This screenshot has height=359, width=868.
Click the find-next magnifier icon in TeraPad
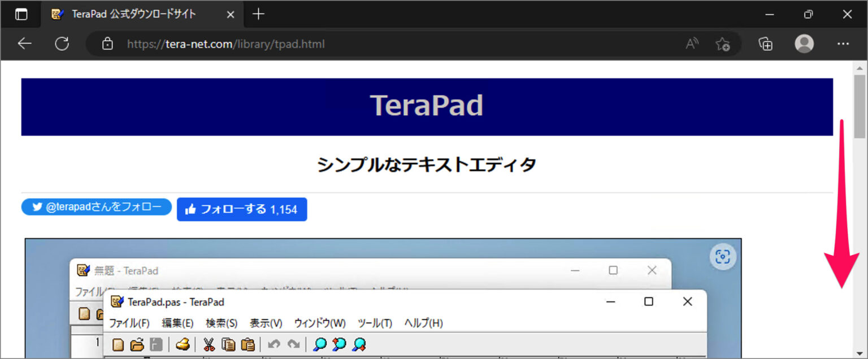[340, 344]
